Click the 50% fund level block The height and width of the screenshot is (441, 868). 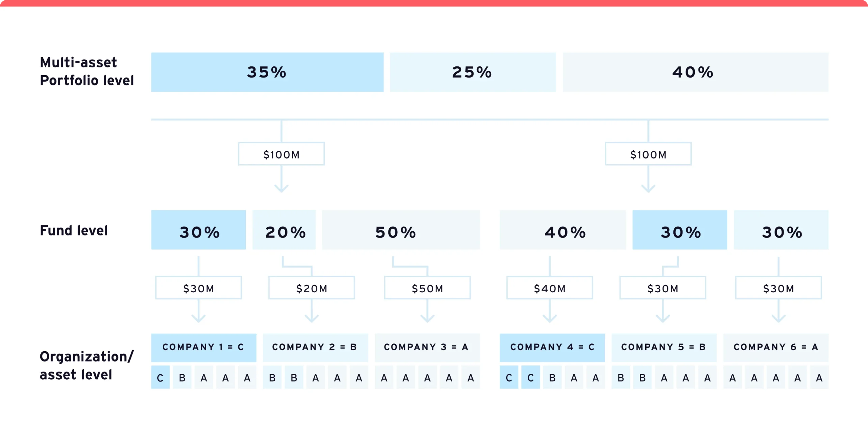point(401,230)
